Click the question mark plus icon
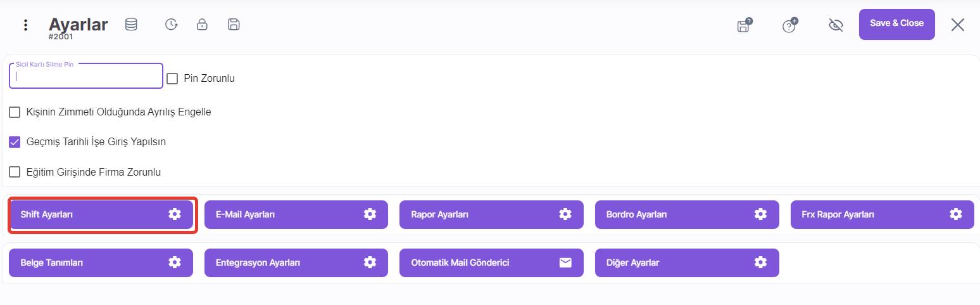Viewport: 980px width, 305px height. point(789,25)
